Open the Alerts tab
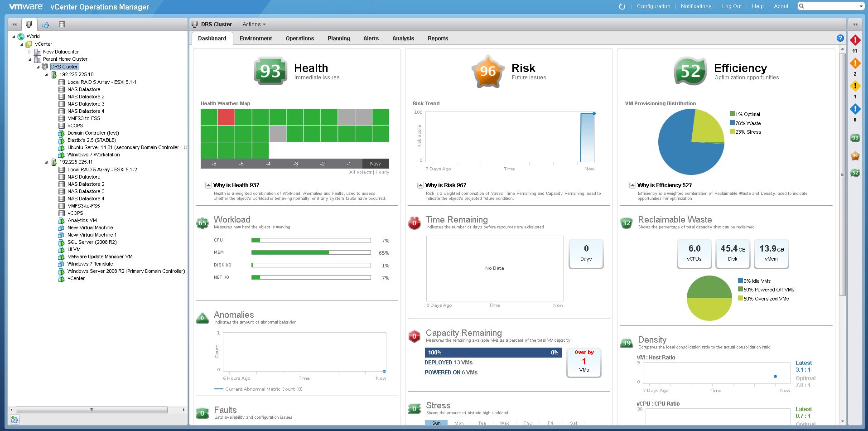868x431 pixels. 371,39
